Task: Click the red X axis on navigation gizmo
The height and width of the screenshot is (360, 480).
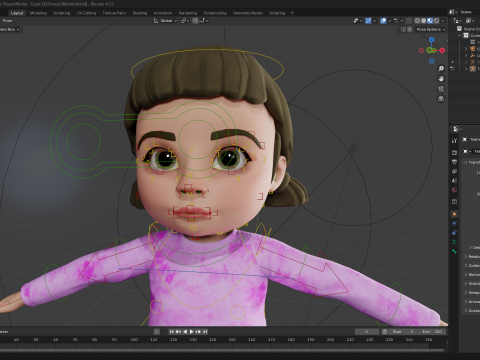Action: click(x=442, y=50)
